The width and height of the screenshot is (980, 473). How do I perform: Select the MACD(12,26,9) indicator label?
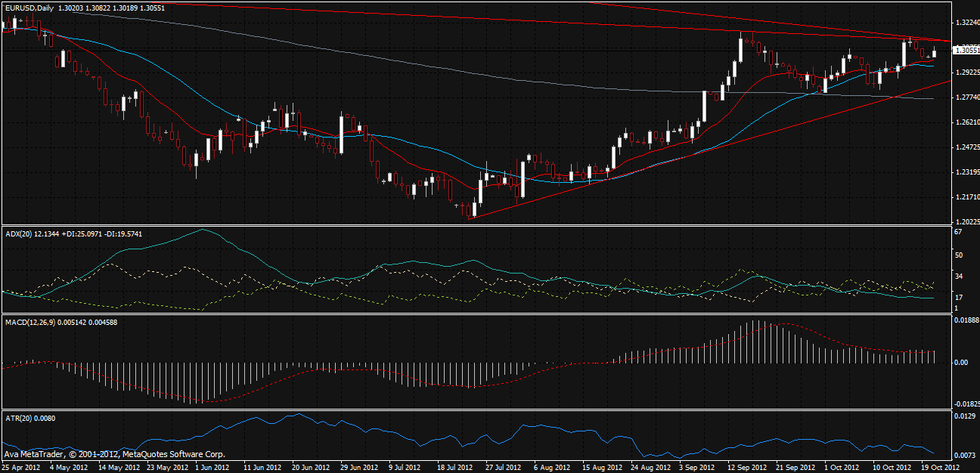click(29, 322)
